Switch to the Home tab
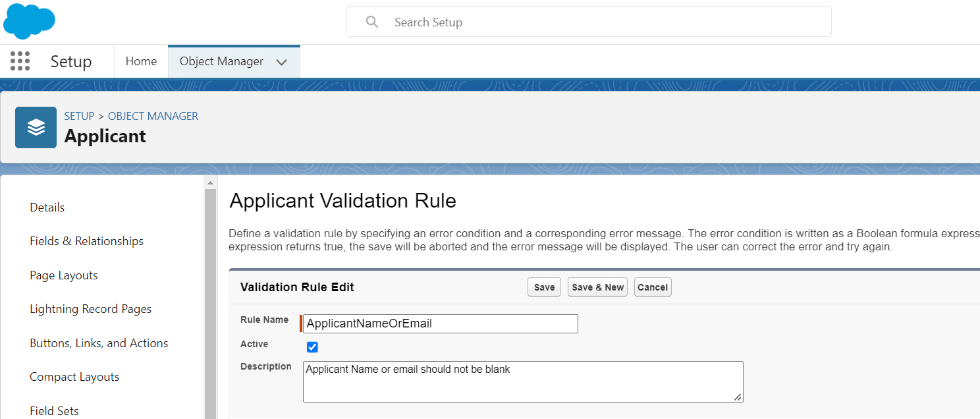 [141, 61]
